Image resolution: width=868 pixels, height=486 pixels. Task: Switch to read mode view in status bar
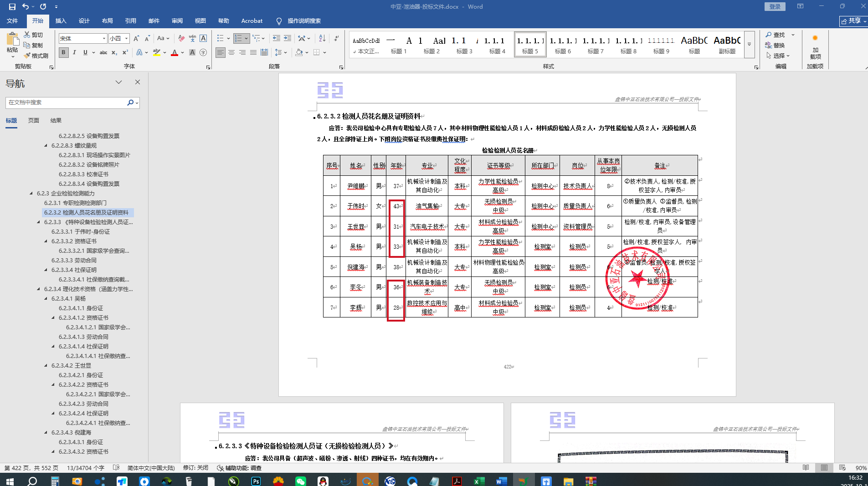pos(806,468)
